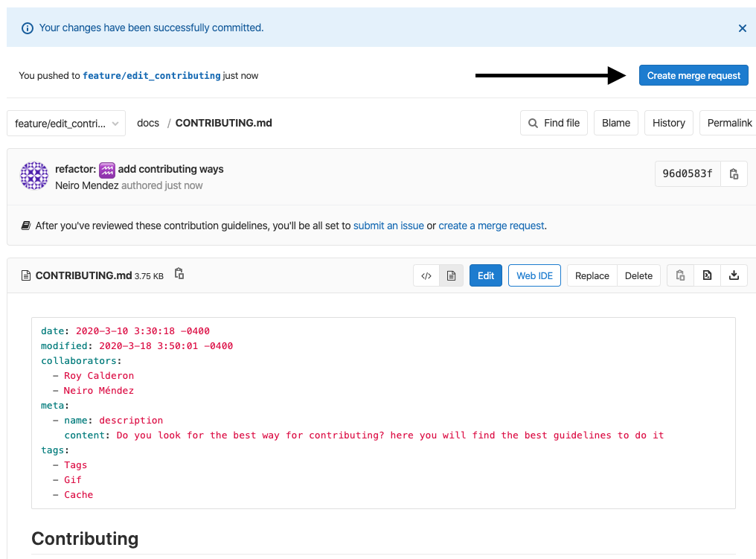Viewport: 756px width, 559px height.
Task: Open the file in Web IDE
Action: (534, 275)
